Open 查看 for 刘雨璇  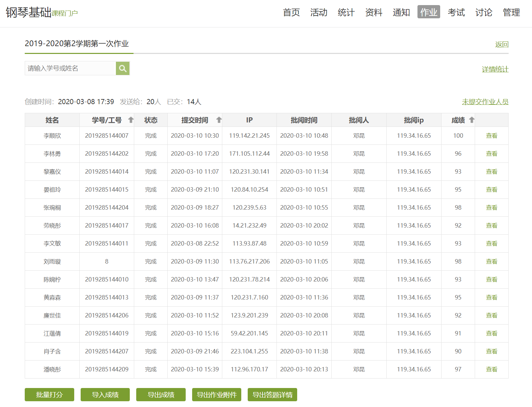pos(491,261)
